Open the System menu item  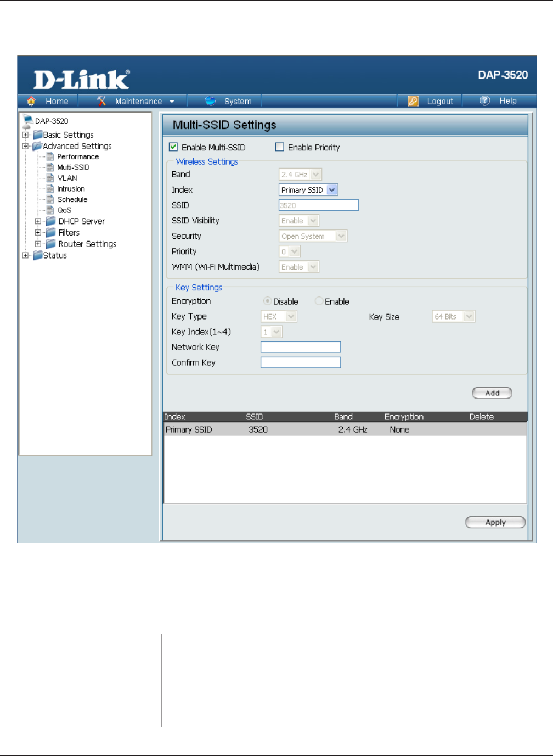238,101
